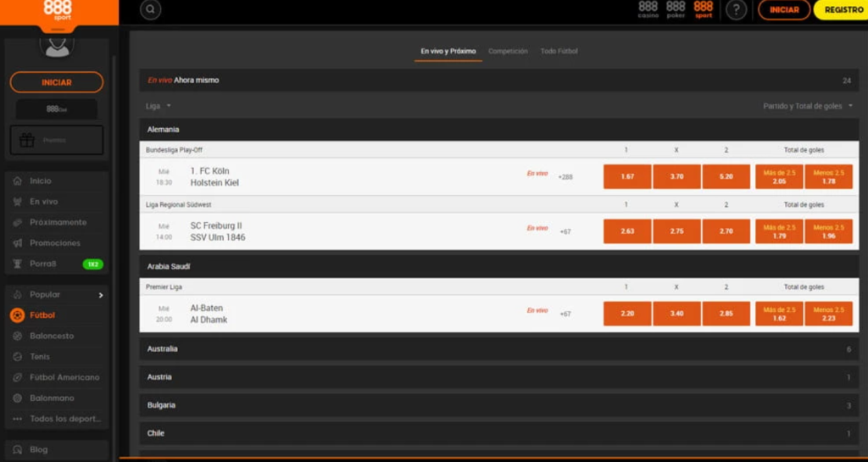Open 888 poker product icon

pyautogui.click(x=676, y=9)
